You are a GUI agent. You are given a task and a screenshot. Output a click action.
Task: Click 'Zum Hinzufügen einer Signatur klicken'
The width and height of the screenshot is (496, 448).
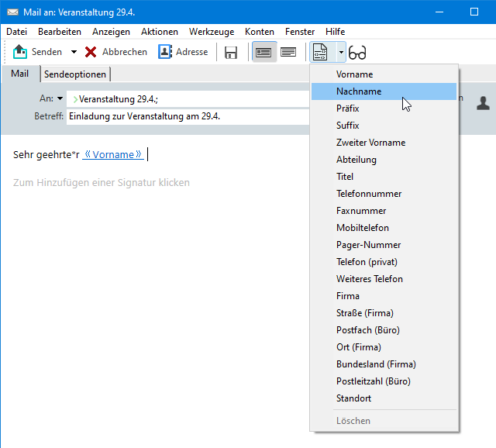[102, 183]
